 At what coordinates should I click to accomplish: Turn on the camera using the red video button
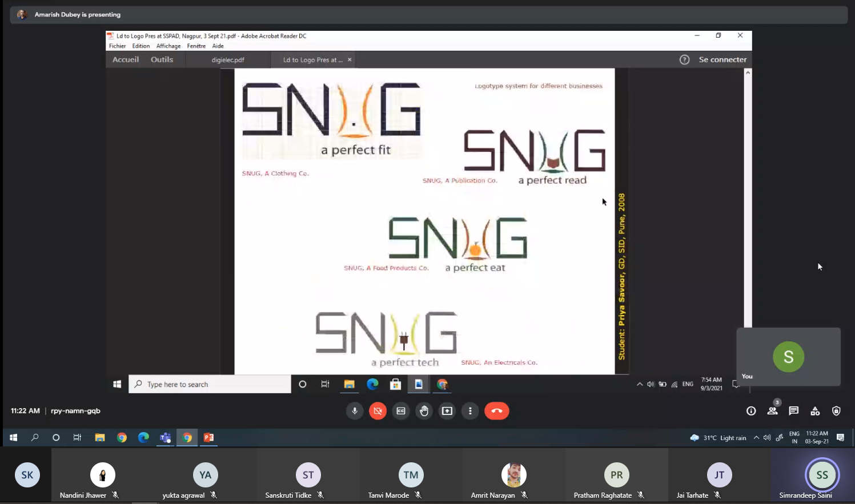[x=378, y=411]
